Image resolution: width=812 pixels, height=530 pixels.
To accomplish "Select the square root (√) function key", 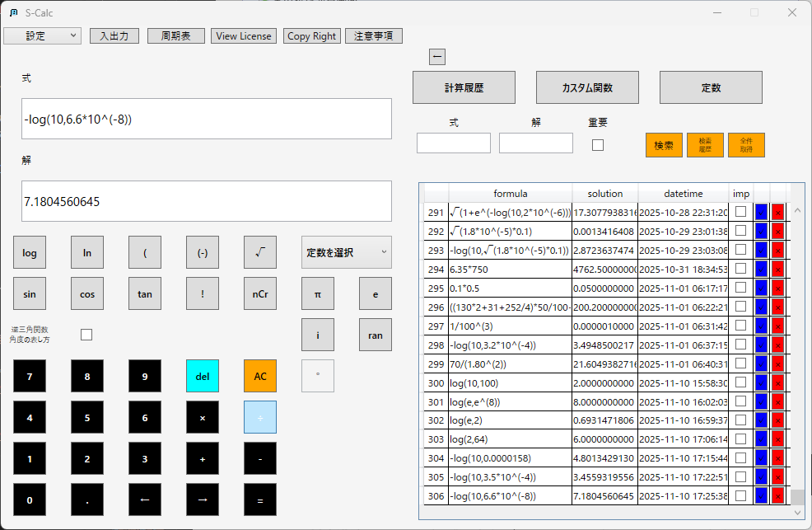I will [x=259, y=252].
